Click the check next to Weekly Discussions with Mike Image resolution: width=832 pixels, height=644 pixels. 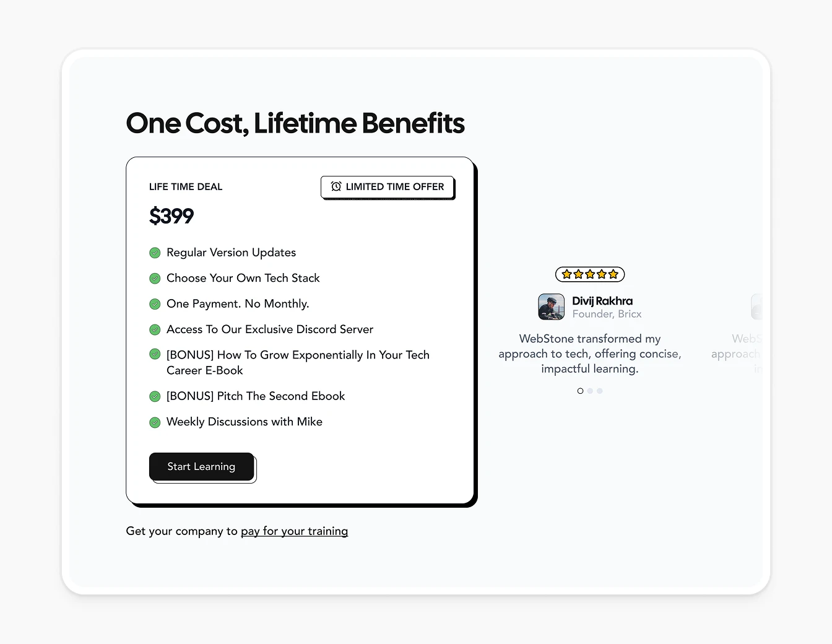pyautogui.click(x=155, y=422)
